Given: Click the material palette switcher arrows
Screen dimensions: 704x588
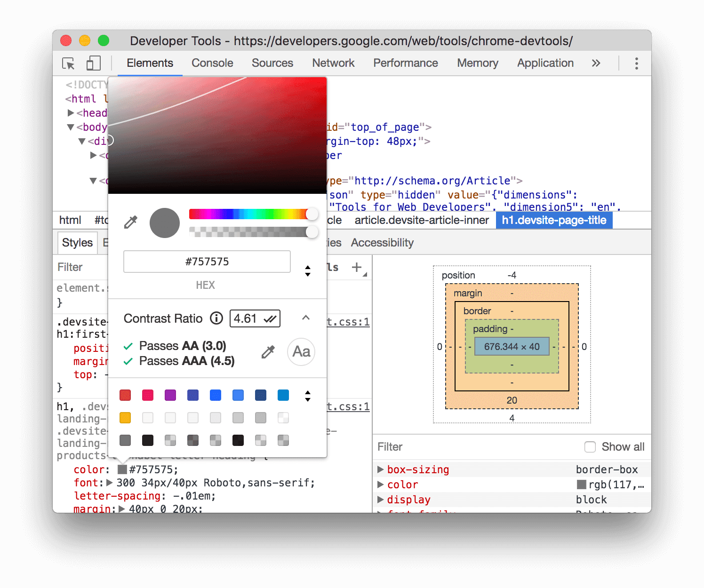Looking at the screenshot, I should point(308,396).
